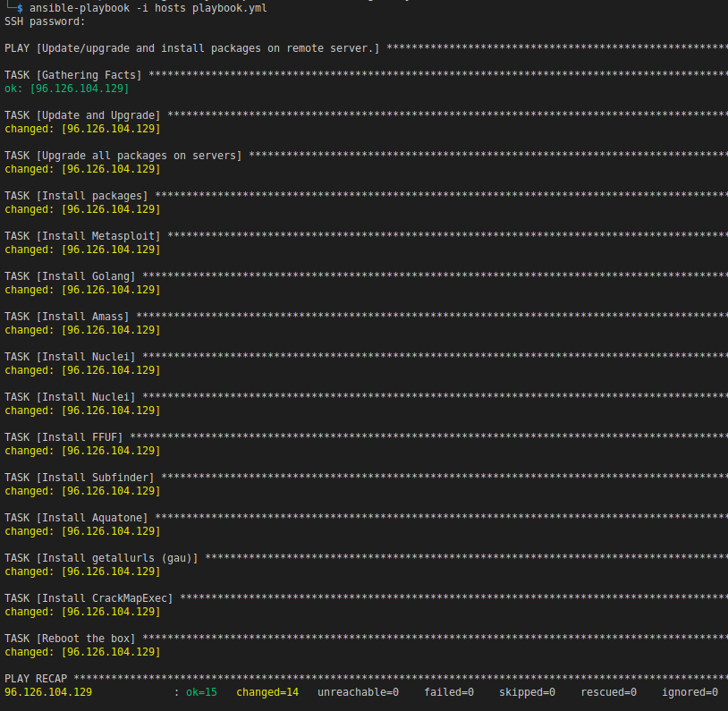This screenshot has width=728, height=711.
Task: Click the 'unreachable=0' recap value
Action: 358,692
